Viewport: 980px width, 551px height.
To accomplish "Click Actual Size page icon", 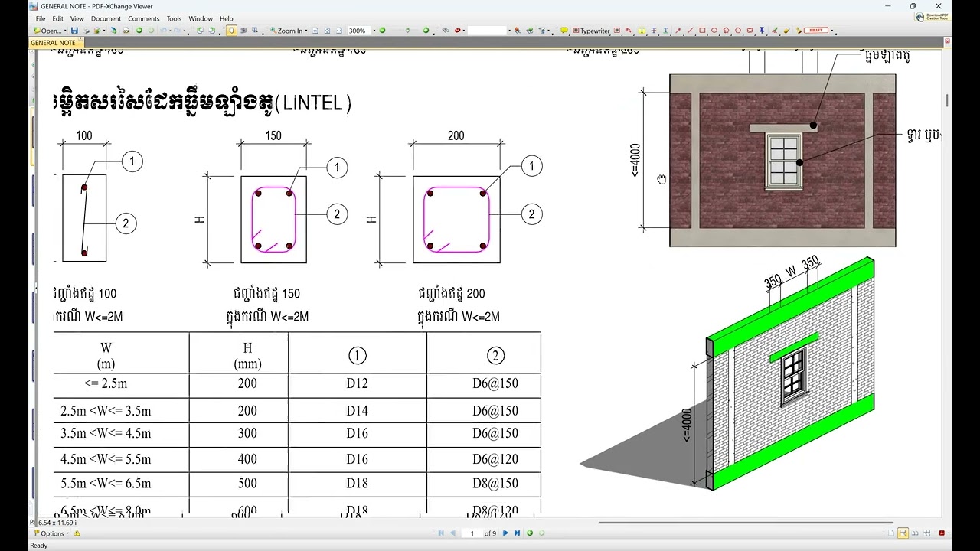I will pyautogui.click(x=315, y=31).
